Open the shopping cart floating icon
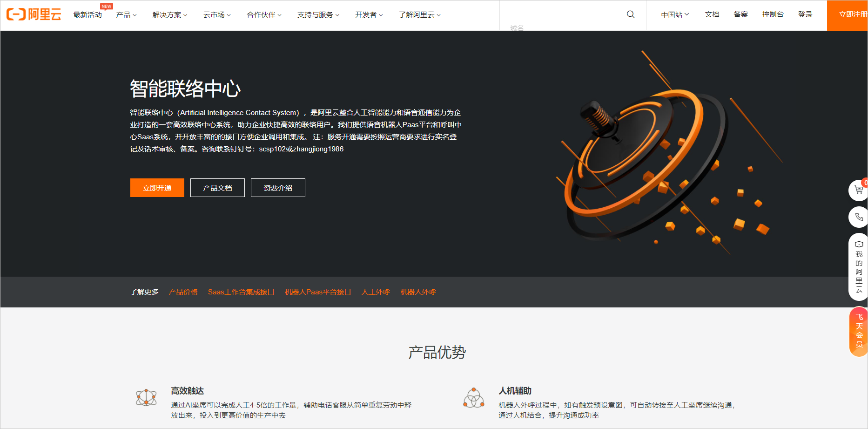868x429 pixels. [x=858, y=190]
